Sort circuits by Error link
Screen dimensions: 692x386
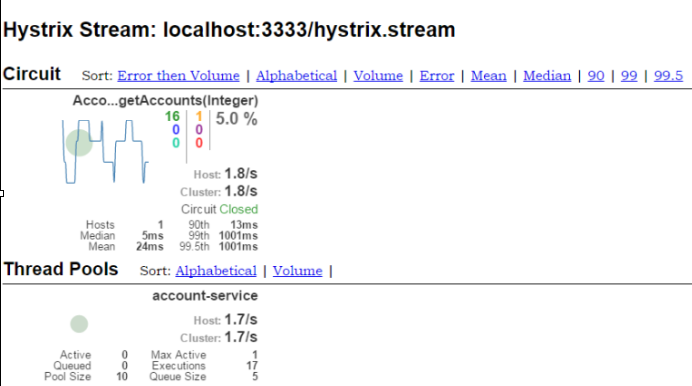[436, 75]
